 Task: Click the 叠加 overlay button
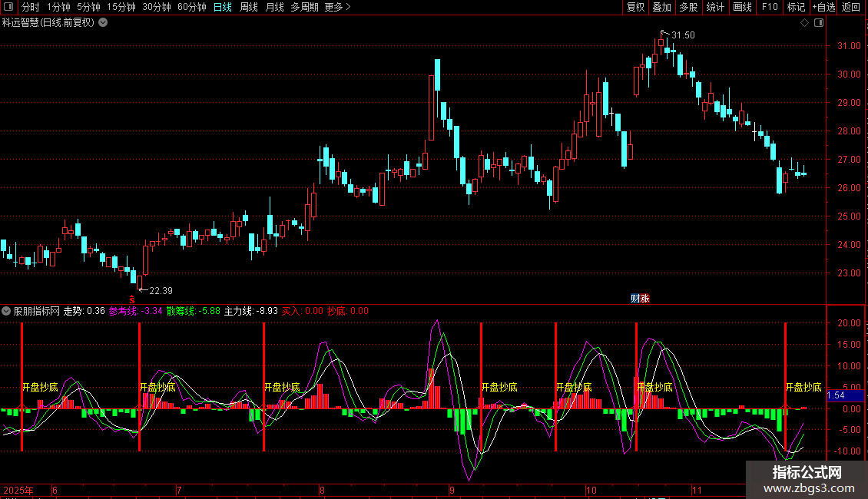tap(661, 7)
